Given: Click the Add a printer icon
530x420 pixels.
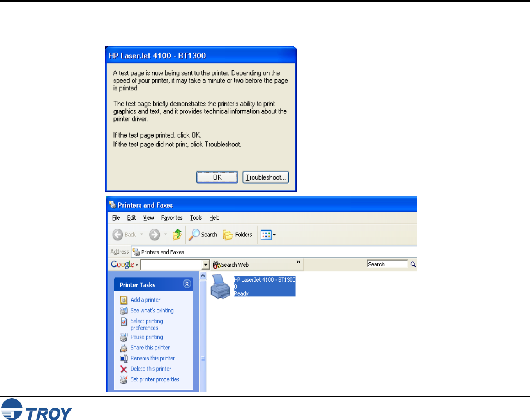Looking at the screenshot, I should (124, 300).
